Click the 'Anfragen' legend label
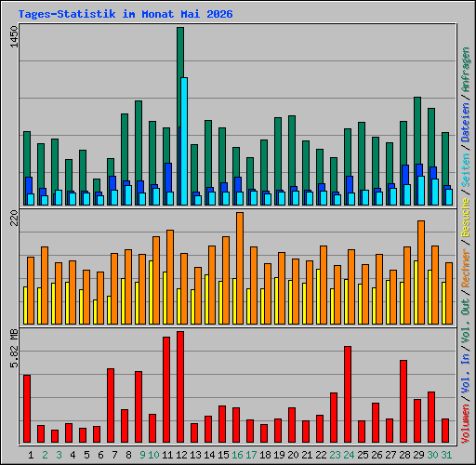 click(466, 70)
